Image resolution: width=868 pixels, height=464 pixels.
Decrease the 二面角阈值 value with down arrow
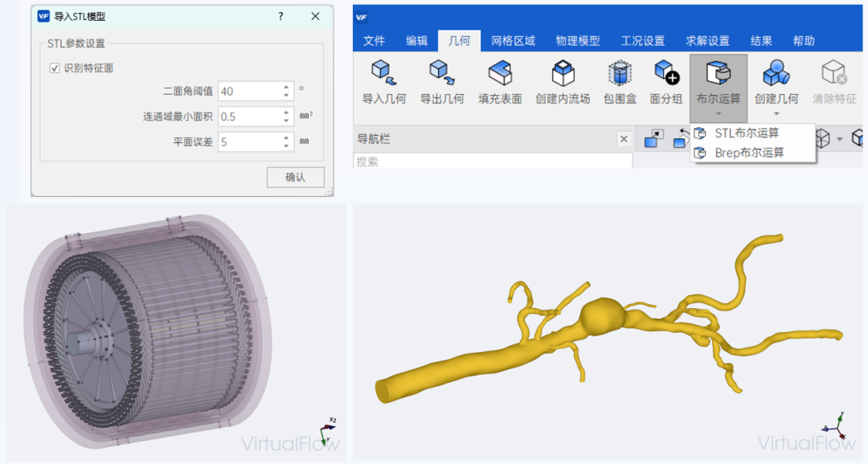point(286,95)
